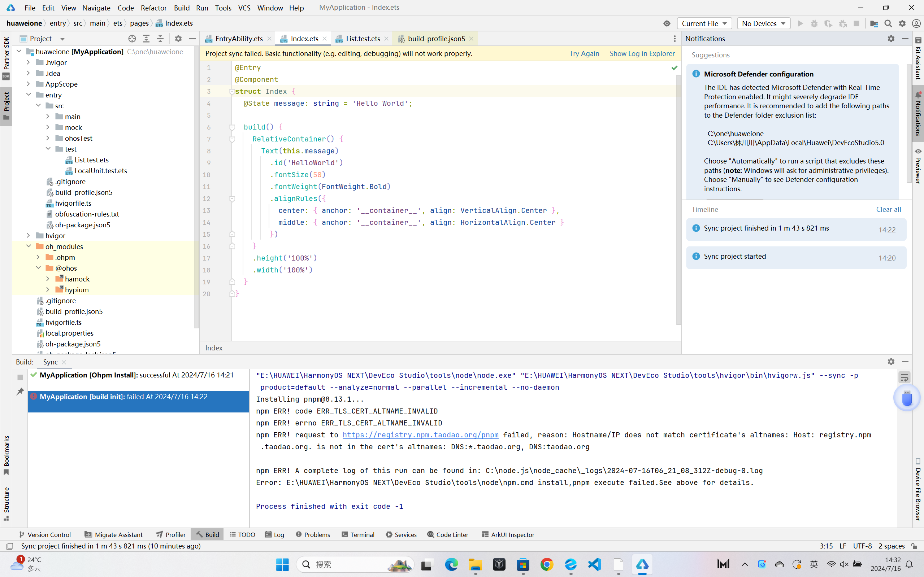Image resolution: width=924 pixels, height=577 pixels.
Task: Open editor tabs more-options menu
Action: 674,39
